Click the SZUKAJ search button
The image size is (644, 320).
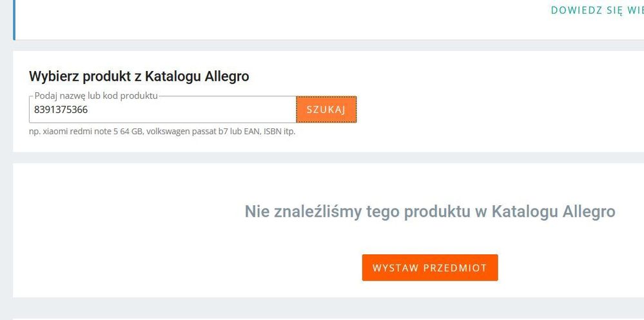326,110
